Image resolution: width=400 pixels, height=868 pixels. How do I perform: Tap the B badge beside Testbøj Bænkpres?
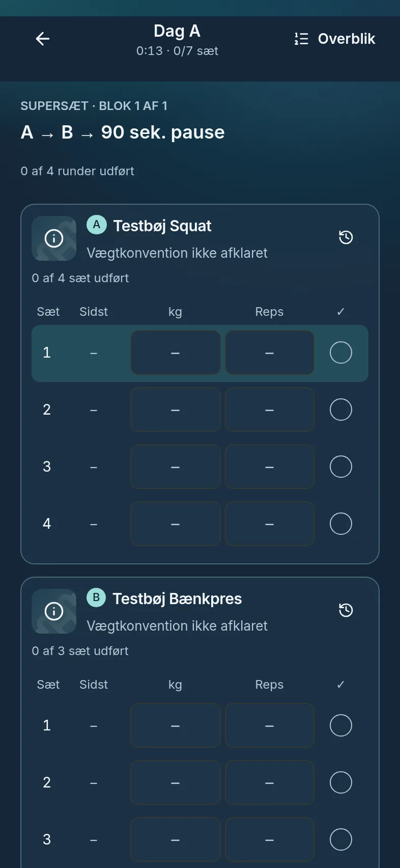pos(96,598)
